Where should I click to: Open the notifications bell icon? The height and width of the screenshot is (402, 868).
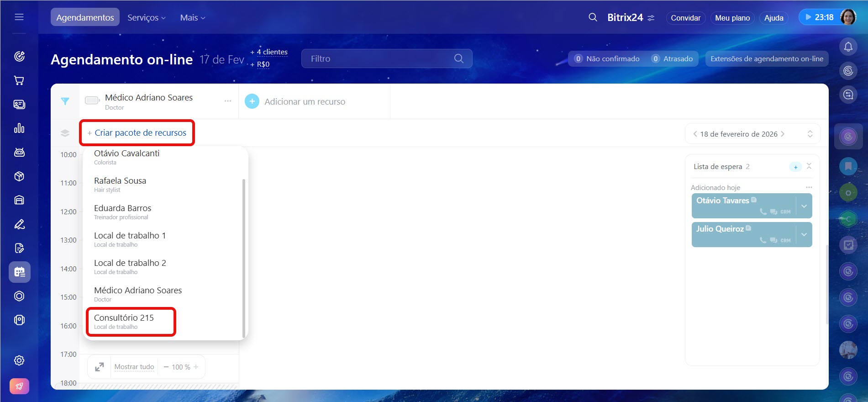point(848,47)
